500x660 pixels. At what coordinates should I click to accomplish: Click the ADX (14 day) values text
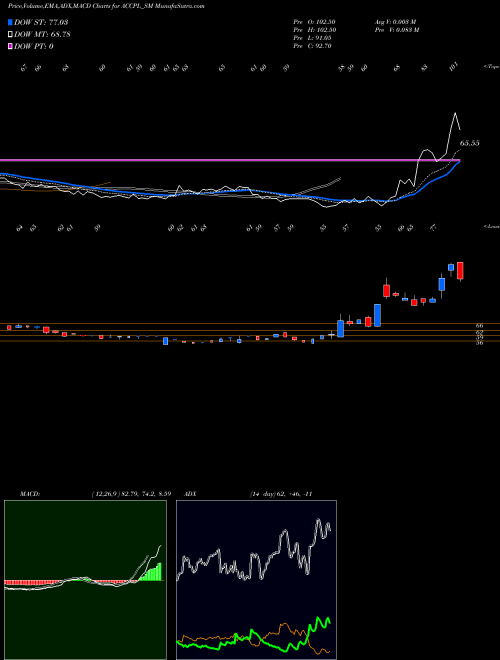(281, 494)
